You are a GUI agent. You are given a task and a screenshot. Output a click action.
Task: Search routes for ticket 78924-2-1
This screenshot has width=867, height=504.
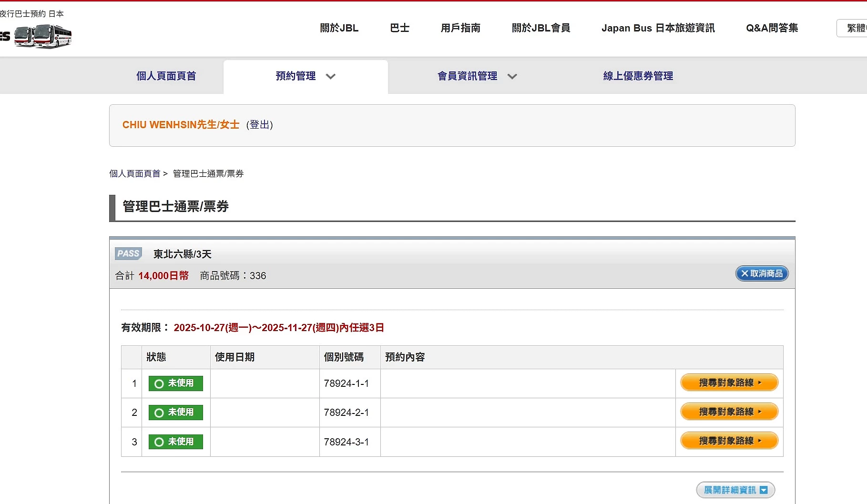coord(729,412)
